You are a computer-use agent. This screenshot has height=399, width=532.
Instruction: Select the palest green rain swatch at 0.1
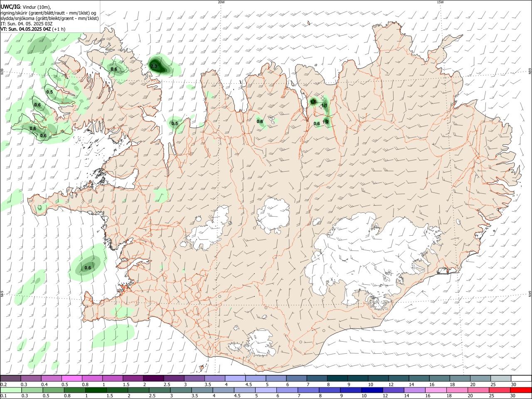click(x=11, y=390)
